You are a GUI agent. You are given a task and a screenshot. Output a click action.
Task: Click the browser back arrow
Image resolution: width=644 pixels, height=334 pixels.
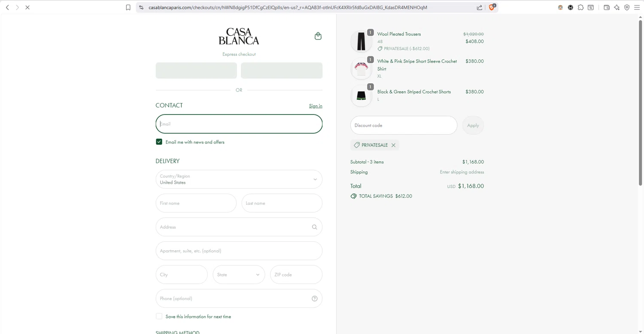point(7,7)
